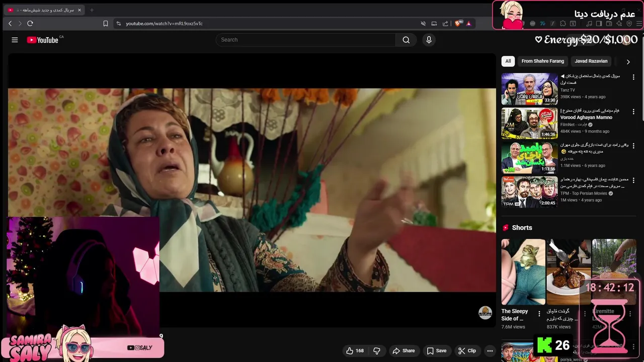The width and height of the screenshot is (644, 362).
Task: Show next chips with right chevron
Action: click(628, 61)
